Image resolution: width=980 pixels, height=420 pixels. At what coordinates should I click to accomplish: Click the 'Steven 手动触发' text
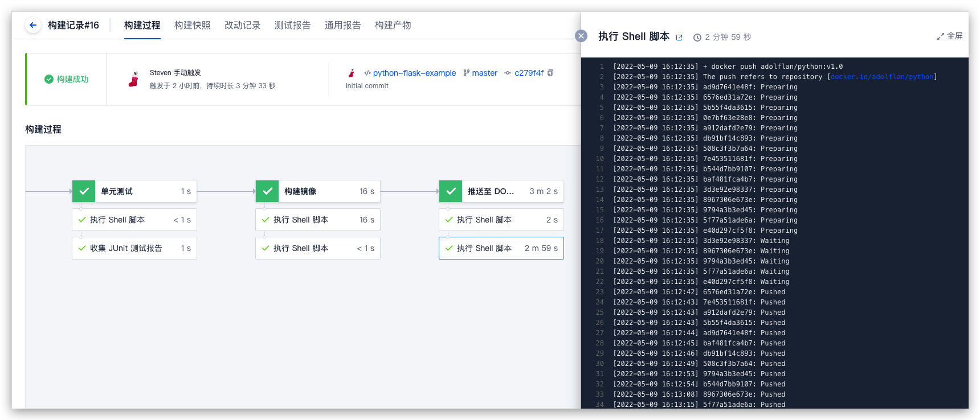[x=175, y=73]
